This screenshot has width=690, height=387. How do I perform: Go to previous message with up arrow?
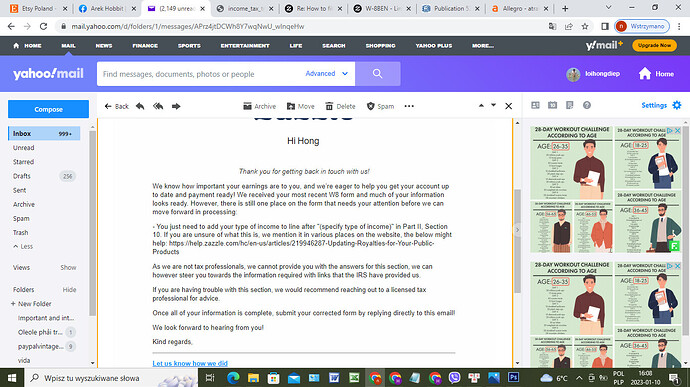click(481, 106)
